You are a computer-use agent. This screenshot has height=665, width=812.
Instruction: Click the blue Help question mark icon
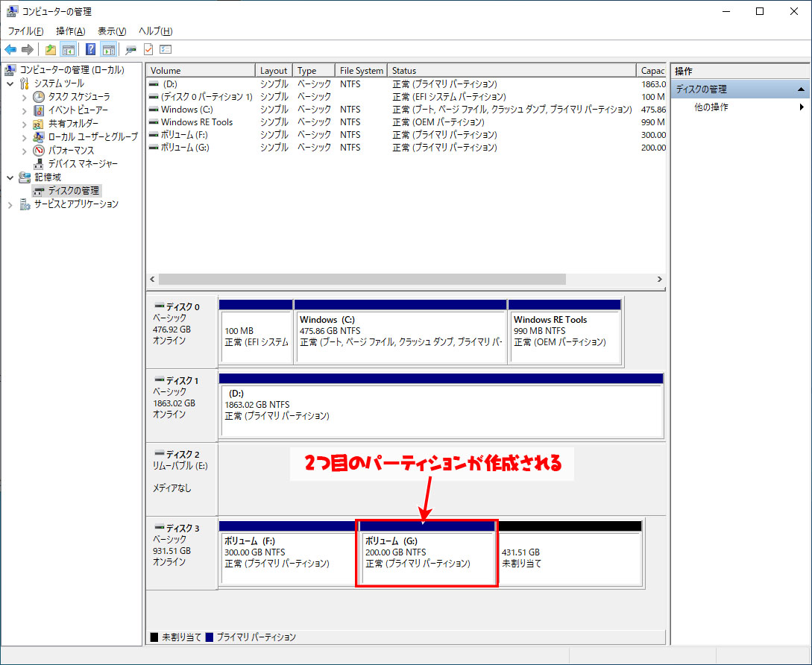click(91, 50)
